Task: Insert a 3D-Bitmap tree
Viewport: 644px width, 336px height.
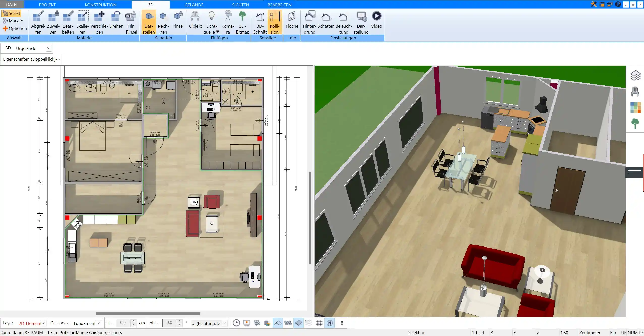Action: click(242, 22)
